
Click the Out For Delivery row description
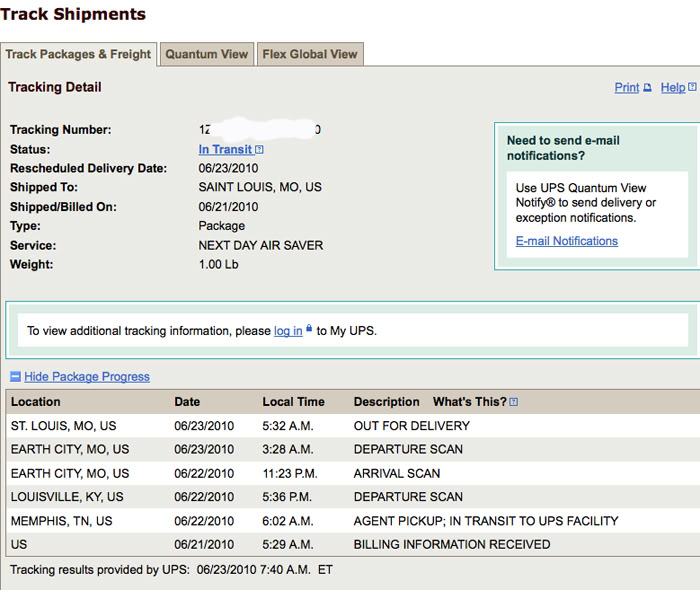411,426
